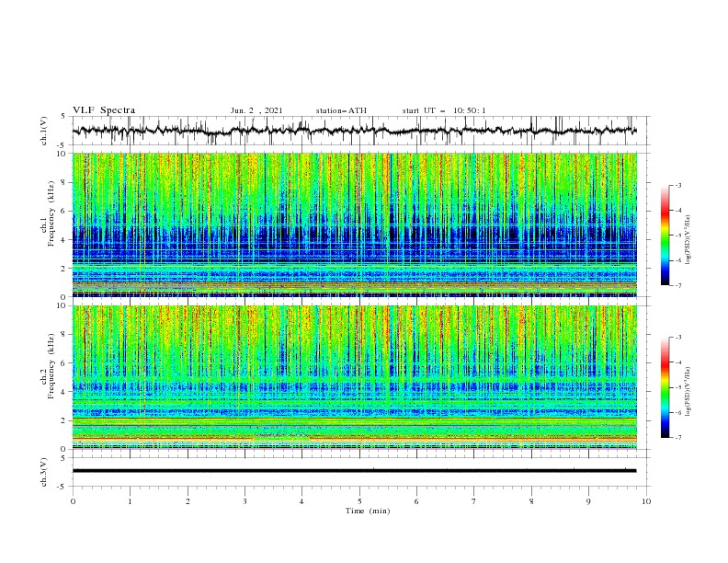Click the "8" kHz tick on ch.1 axis
The width and height of the screenshot is (728, 563).
65,182
